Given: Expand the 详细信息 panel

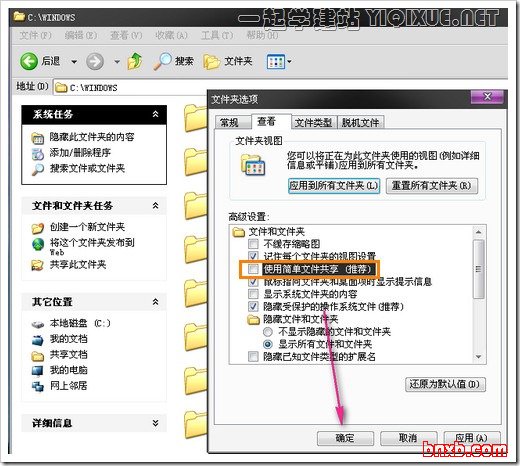Looking at the screenshot, I should point(155,423).
